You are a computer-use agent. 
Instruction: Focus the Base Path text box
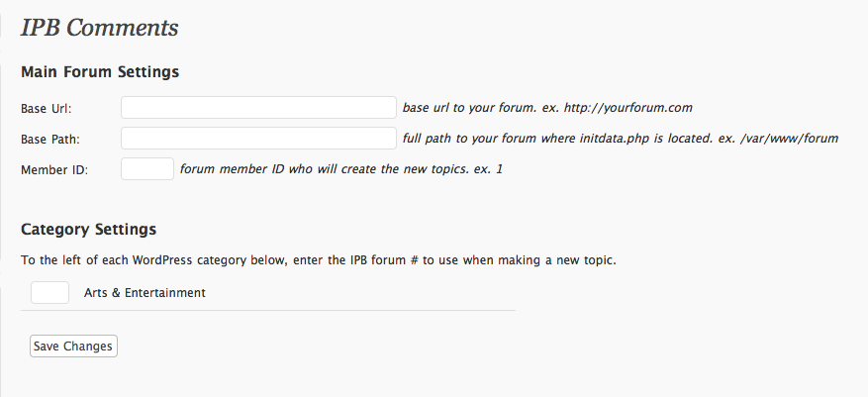coord(258,138)
